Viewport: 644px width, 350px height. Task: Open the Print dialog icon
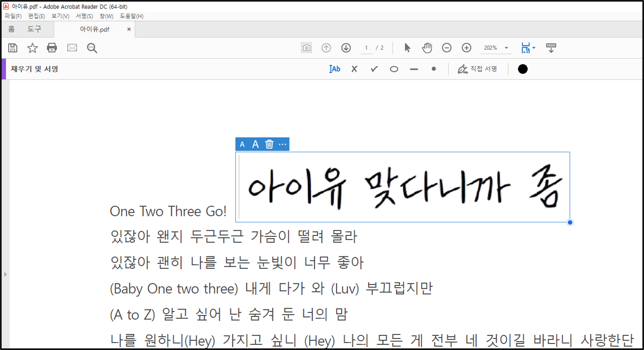[52, 48]
